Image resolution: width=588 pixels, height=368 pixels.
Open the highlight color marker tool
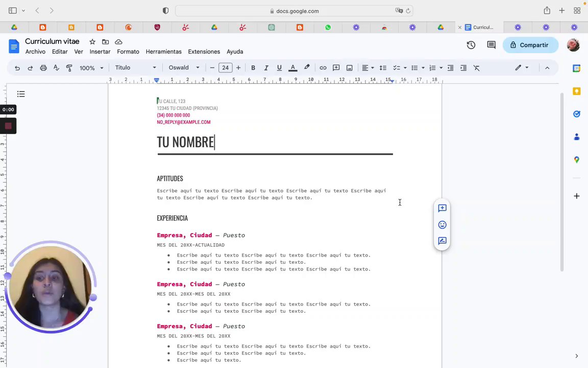pos(307,67)
